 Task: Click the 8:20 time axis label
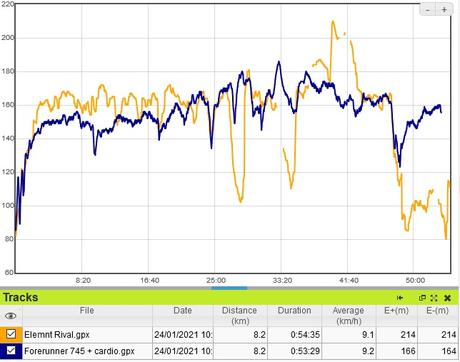click(83, 280)
